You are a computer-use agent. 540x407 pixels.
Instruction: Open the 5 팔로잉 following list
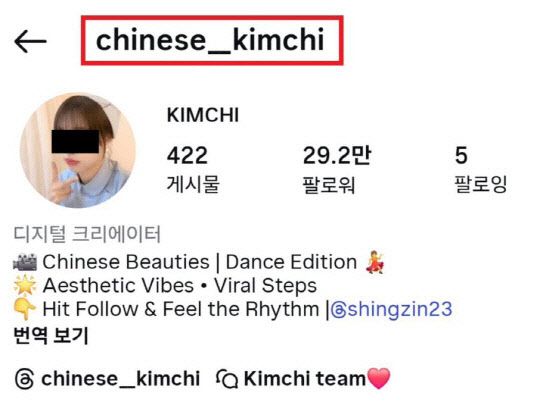click(x=480, y=169)
